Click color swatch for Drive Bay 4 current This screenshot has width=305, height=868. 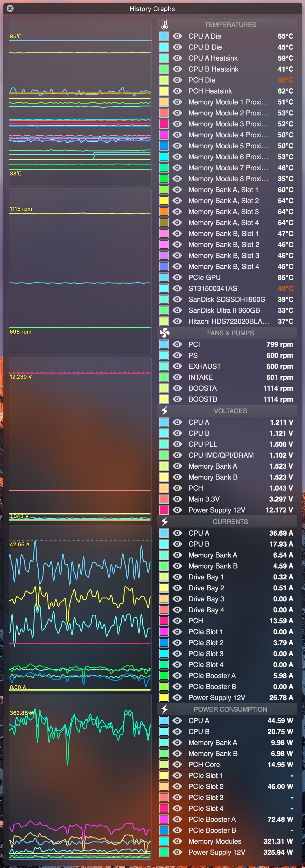point(164,610)
